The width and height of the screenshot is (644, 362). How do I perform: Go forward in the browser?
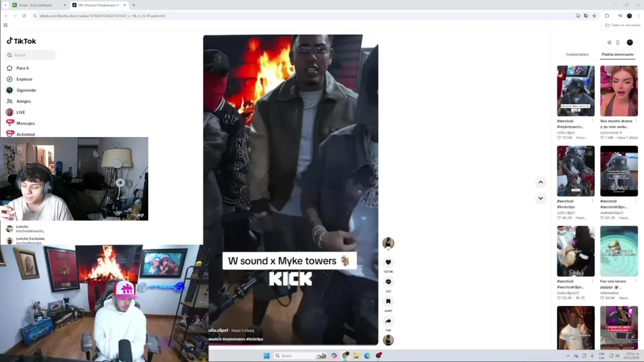click(15, 16)
